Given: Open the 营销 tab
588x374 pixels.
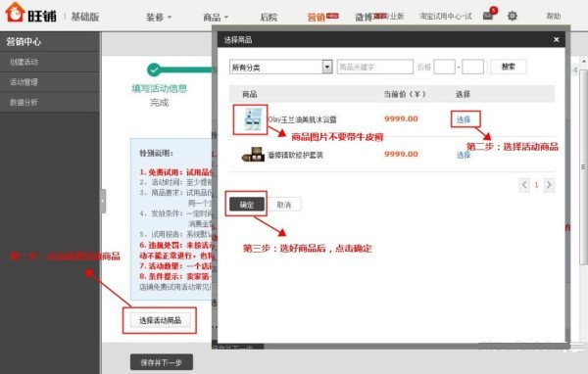Looking at the screenshot, I should click(x=317, y=18).
